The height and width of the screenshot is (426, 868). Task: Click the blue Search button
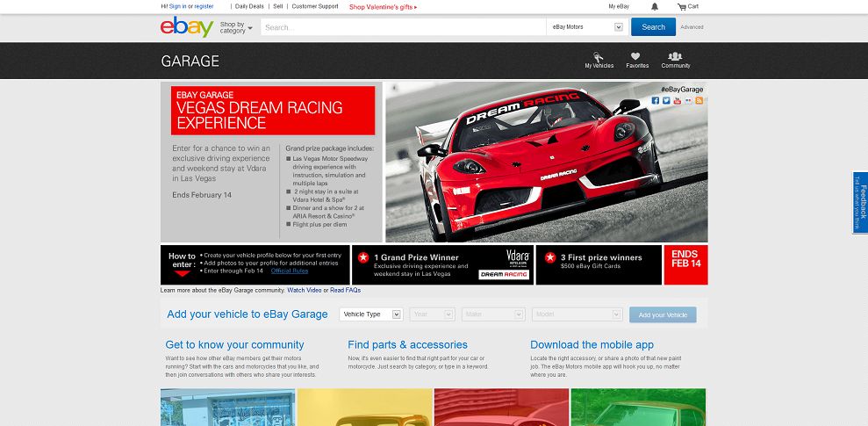653,27
